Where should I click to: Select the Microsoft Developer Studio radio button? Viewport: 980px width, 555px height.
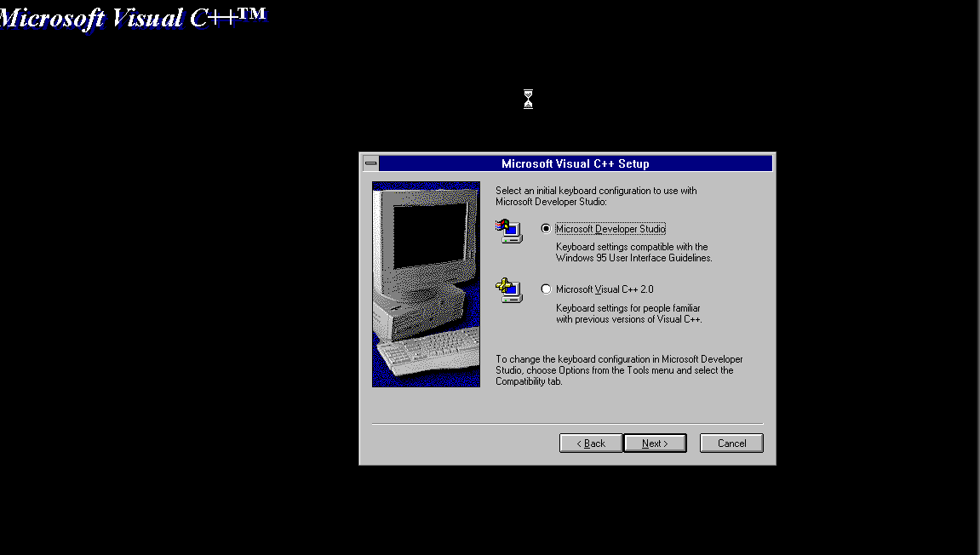[547, 229]
